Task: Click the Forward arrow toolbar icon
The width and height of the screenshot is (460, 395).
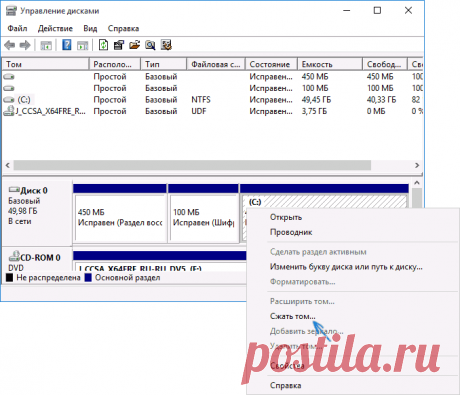Action: pyautogui.click(x=25, y=45)
